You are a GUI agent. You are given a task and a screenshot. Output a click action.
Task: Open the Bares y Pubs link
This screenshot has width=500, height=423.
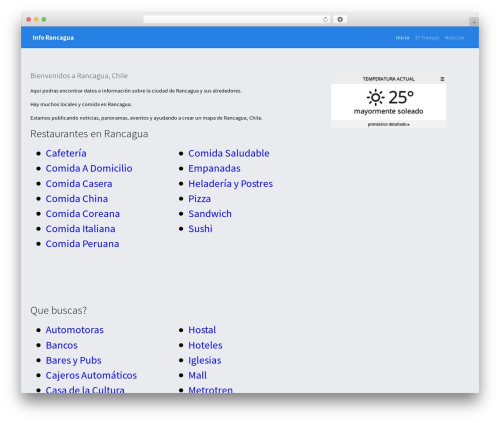(73, 360)
